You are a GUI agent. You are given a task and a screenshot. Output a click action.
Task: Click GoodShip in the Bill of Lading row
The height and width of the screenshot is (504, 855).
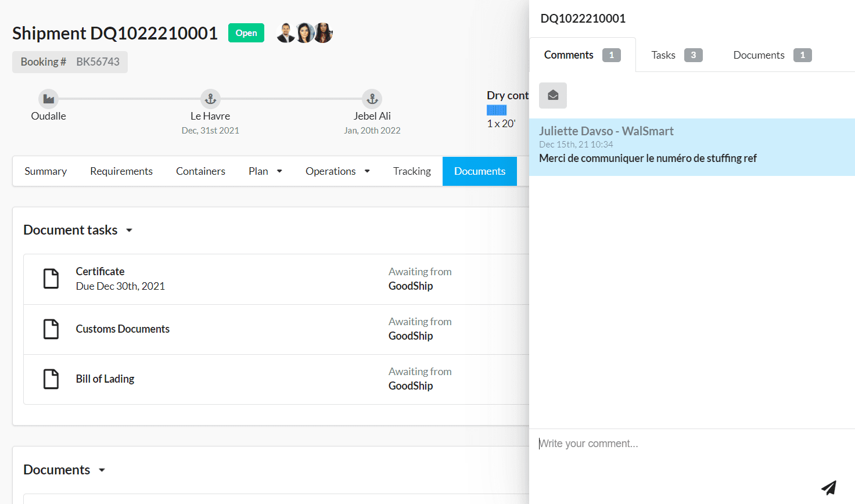click(x=411, y=386)
